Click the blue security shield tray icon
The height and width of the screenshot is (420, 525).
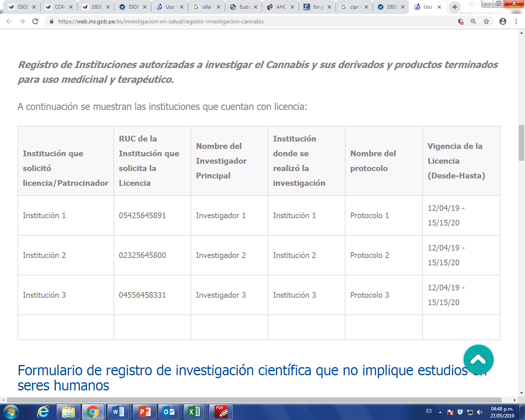point(460,412)
